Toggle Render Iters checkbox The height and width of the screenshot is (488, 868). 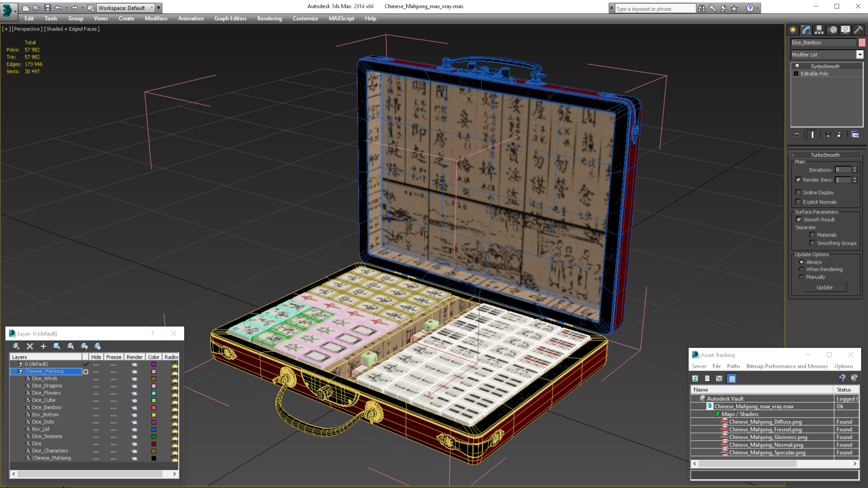point(798,180)
